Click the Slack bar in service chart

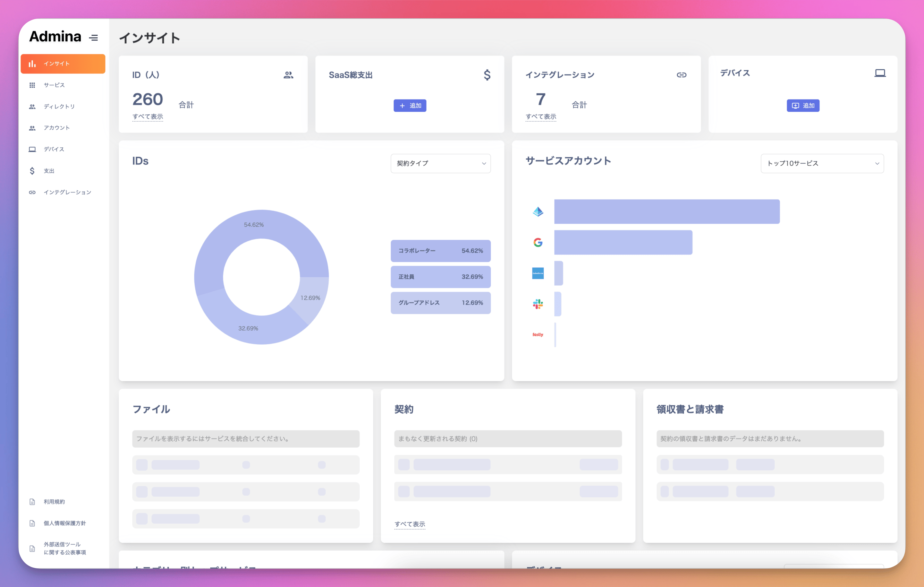[558, 304]
